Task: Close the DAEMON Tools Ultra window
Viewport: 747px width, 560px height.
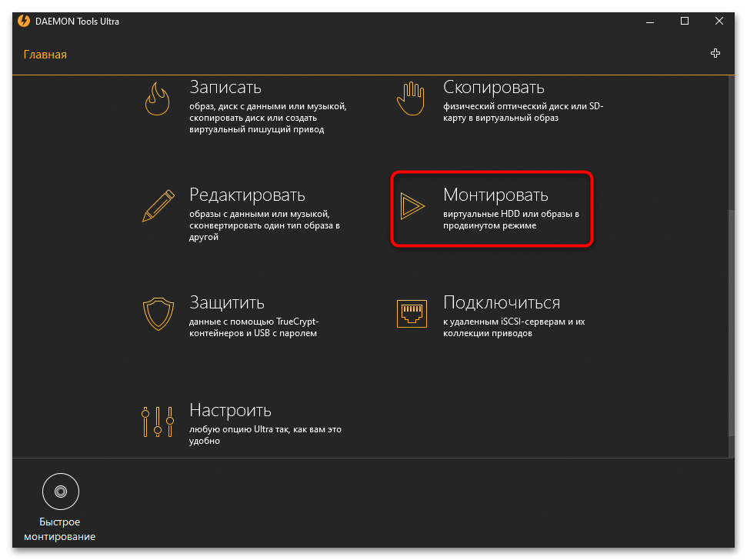Action: [x=719, y=21]
